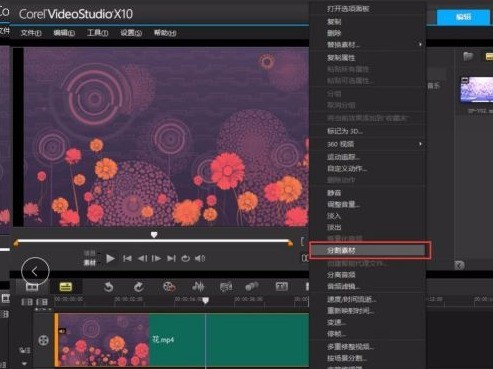The width and height of the screenshot is (493, 369).
Task: Click timeline ruler playhead marker
Action: pos(206,300)
